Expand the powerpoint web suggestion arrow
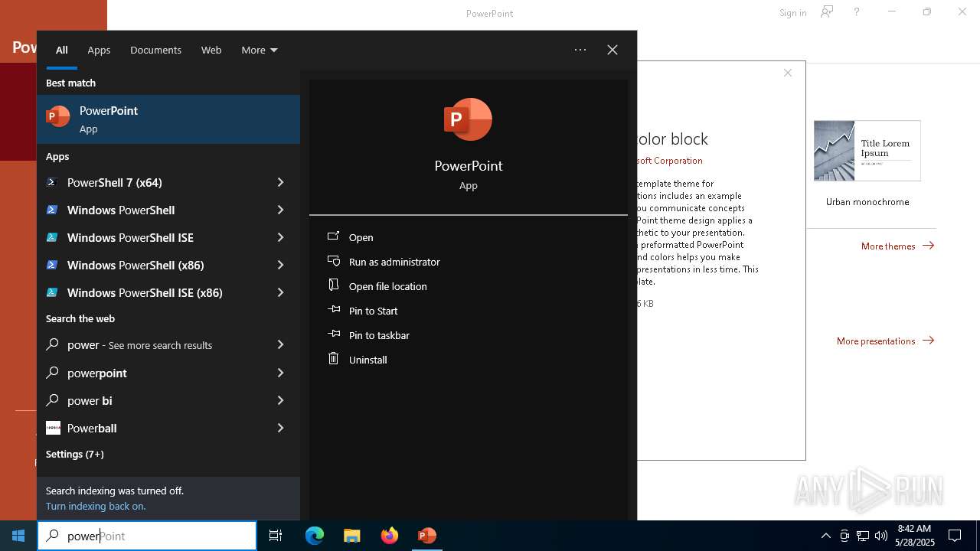Viewport: 980px width, 551px height. [x=280, y=373]
